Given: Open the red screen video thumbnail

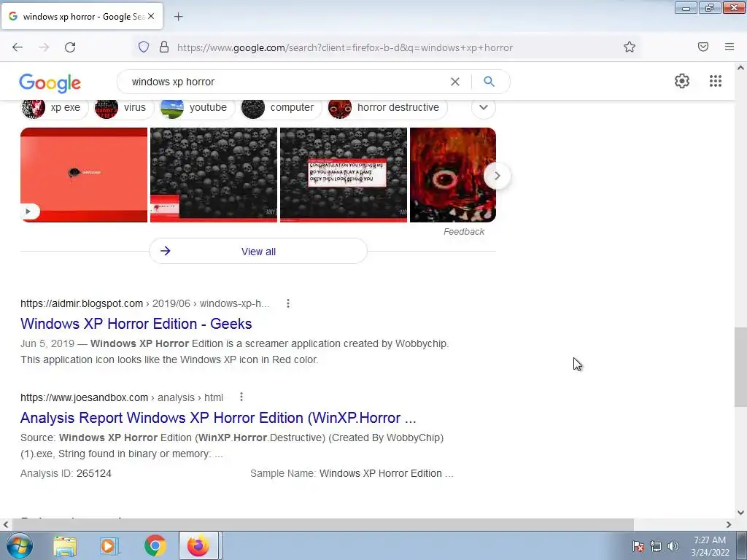Looking at the screenshot, I should (84, 175).
